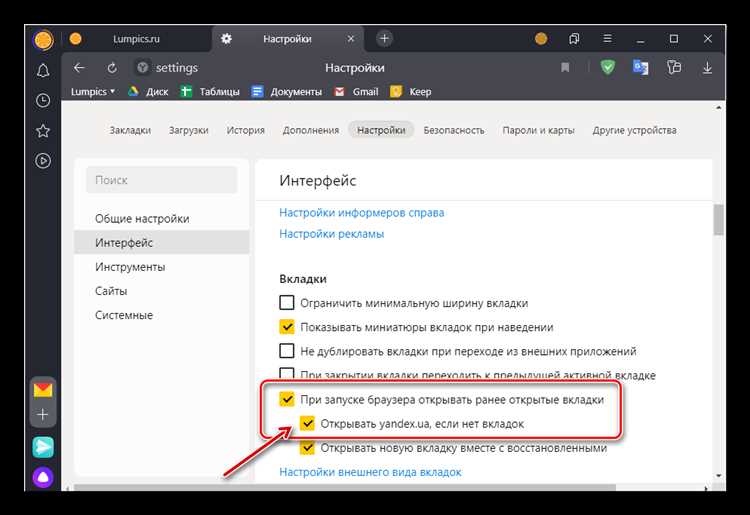750x515 pixels.
Task: Open Настройки рекламы link
Action: pos(331,234)
